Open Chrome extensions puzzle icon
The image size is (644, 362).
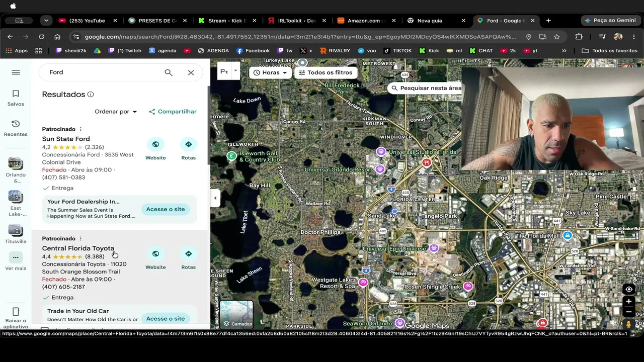coord(579,37)
